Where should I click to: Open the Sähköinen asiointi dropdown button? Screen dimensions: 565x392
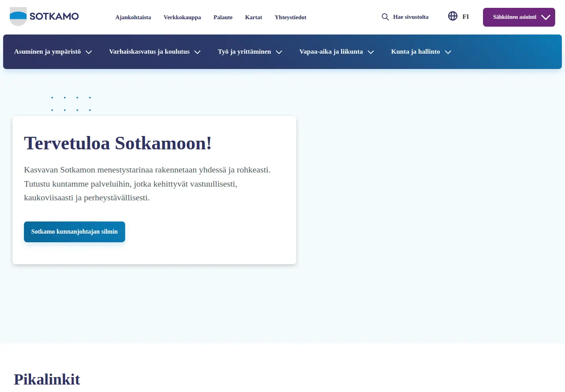[x=519, y=17]
